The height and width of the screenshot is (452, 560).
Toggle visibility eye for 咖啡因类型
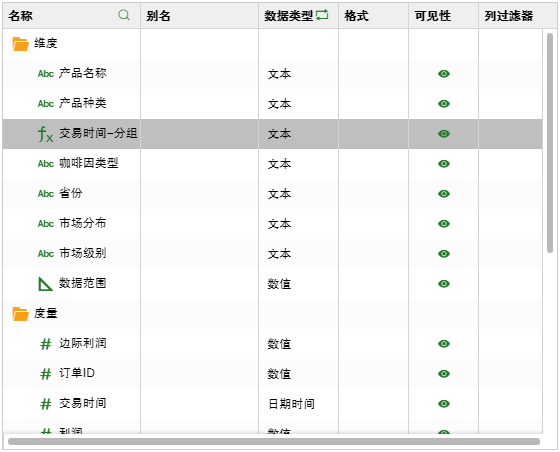pyautogui.click(x=444, y=164)
